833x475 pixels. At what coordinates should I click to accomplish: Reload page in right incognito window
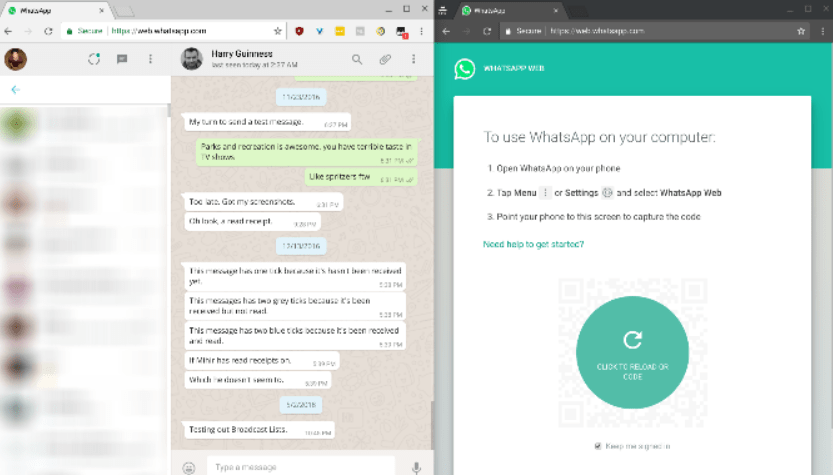(487, 31)
